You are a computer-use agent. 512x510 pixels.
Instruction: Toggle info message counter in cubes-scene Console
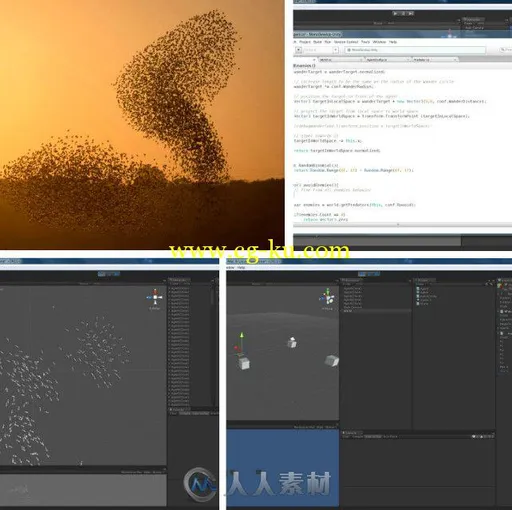point(476,436)
